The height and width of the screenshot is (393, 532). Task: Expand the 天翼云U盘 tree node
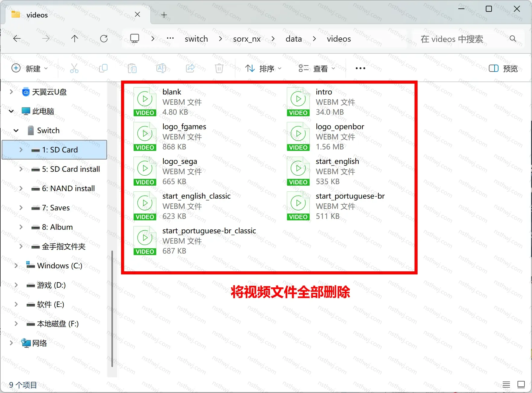coord(11,92)
